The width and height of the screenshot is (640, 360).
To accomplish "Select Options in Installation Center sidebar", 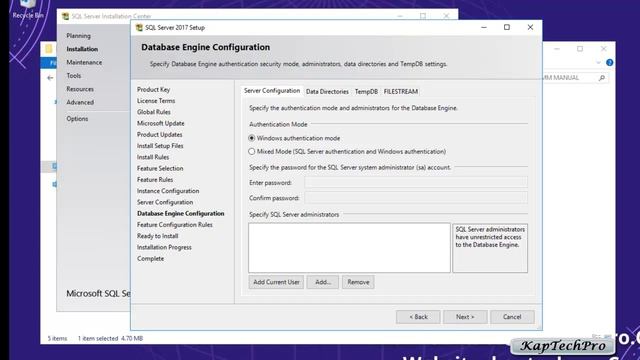I will pos(77,119).
